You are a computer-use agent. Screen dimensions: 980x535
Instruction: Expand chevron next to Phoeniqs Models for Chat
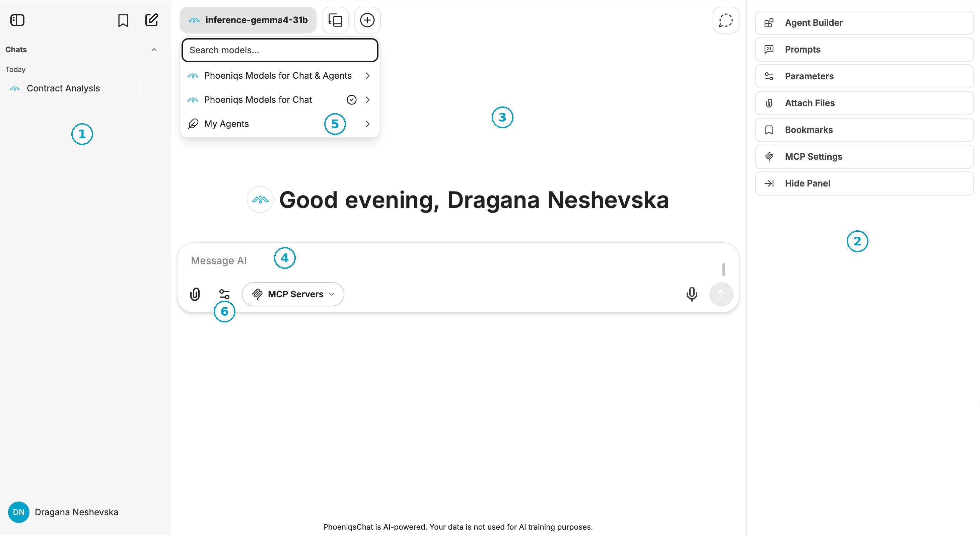(x=367, y=100)
